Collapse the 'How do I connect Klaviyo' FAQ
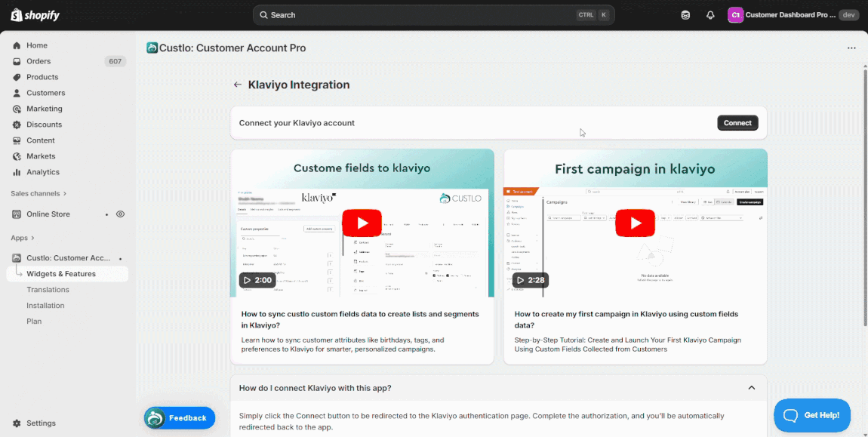868x437 pixels. click(x=751, y=388)
